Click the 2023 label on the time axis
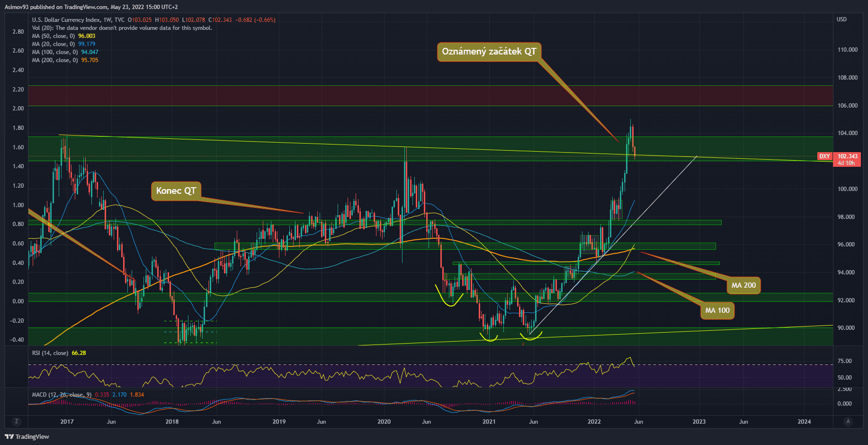Viewport: 868px width, 445px height. (x=699, y=421)
